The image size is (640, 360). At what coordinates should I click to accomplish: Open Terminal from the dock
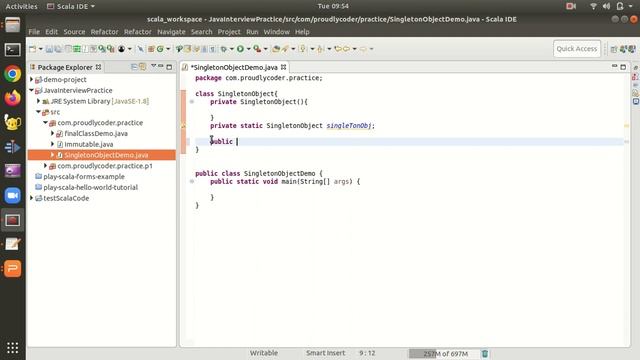pyautogui.click(x=13, y=50)
